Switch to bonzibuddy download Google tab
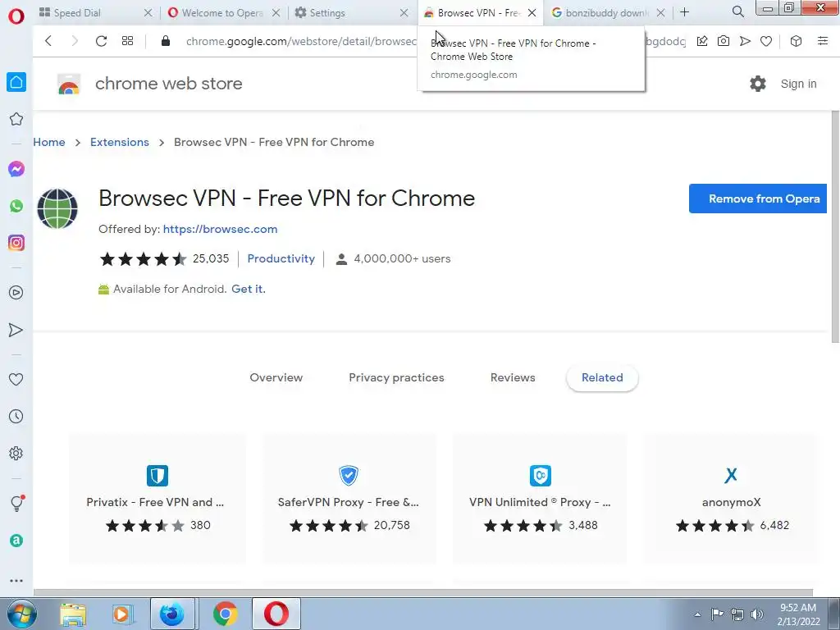The width and height of the screenshot is (840, 630). point(600,12)
